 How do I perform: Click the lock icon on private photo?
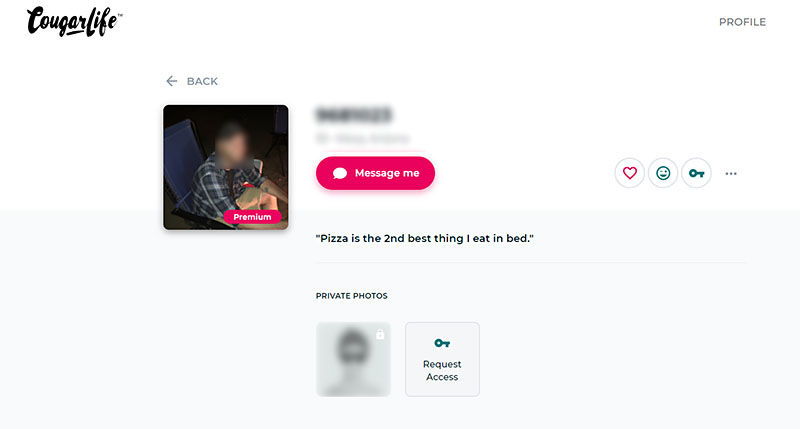click(380, 334)
